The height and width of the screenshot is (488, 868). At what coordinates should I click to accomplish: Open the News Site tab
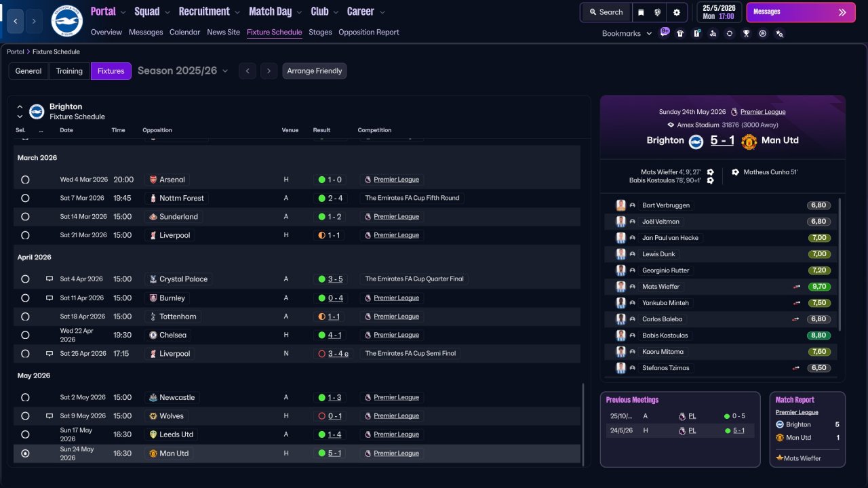(x=223, y=32)
